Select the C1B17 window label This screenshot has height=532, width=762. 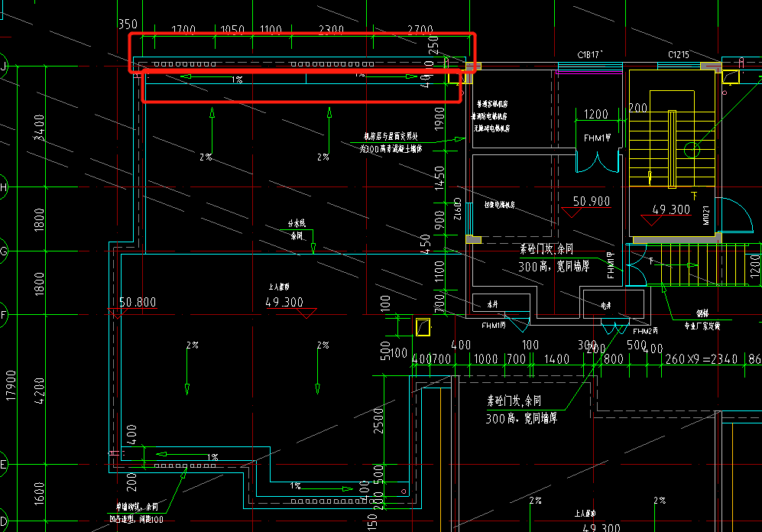pyautogui.click(x=589, y=55)
